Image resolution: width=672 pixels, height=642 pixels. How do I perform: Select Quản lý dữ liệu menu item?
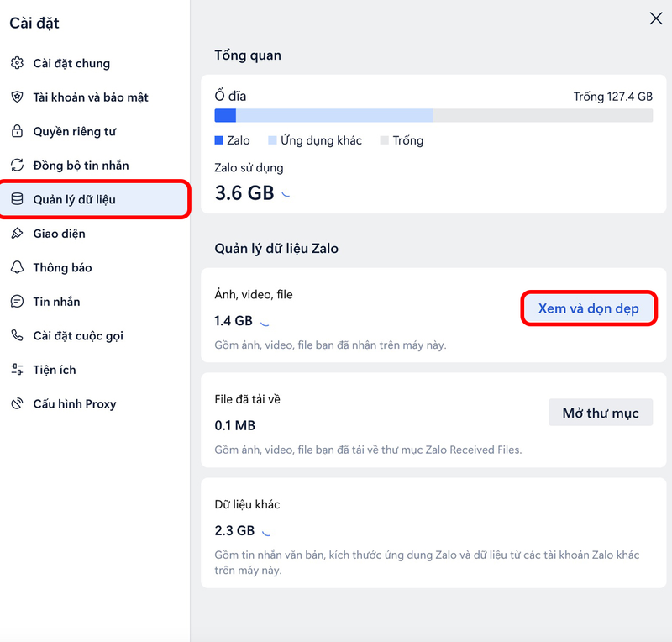click(x=94, y=199)
